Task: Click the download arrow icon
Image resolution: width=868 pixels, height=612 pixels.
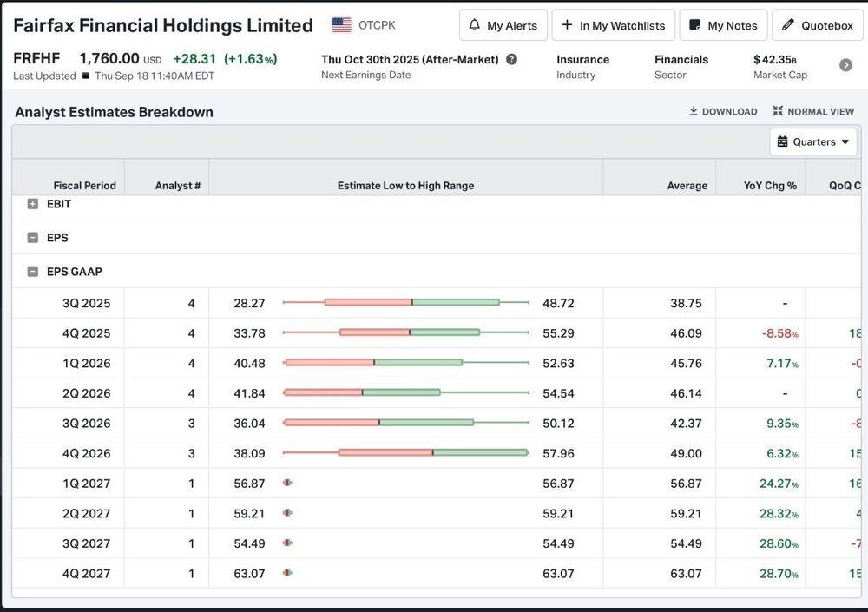Action: pos(694,111)
